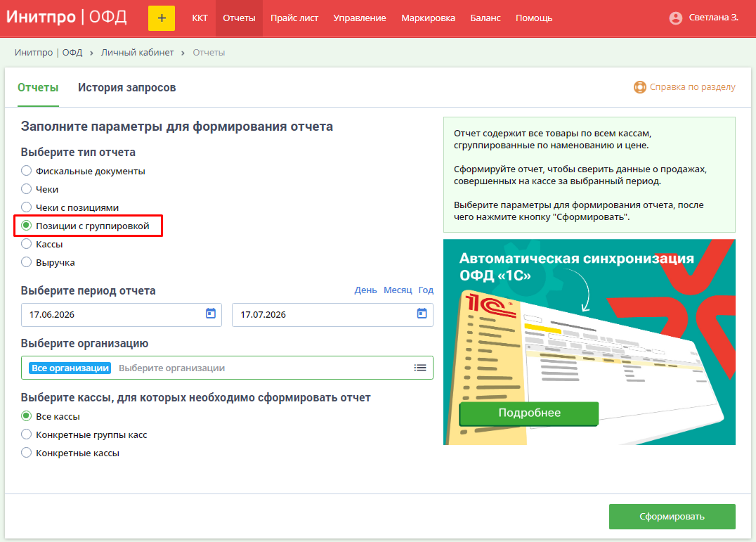Click start date field 17.06.2026
Screen dimensions: 756x542
[122, 315]
